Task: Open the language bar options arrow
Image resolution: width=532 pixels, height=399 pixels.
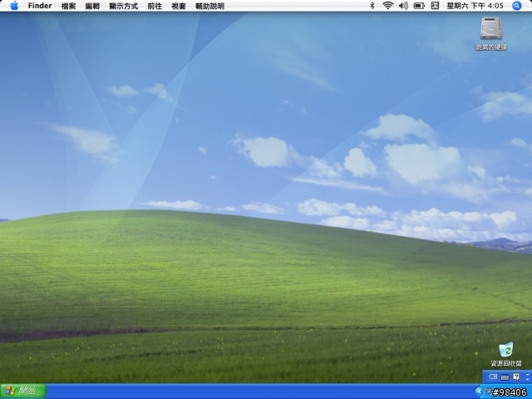Action: pos(527,379)
